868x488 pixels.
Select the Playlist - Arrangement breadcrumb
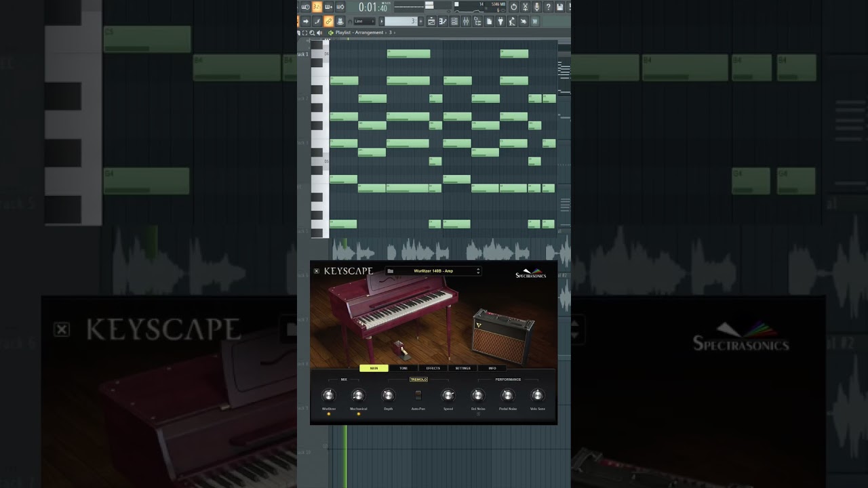coord(359,33)
